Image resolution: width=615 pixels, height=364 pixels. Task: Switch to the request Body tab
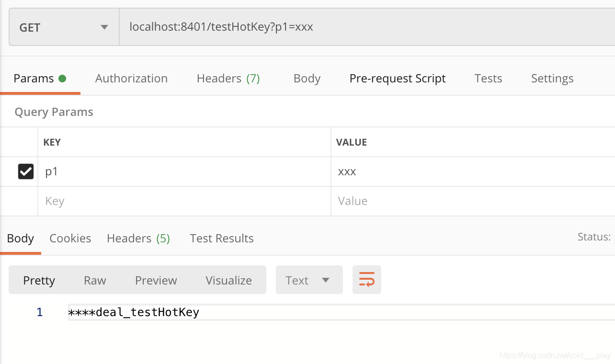(x=307, y=79)
